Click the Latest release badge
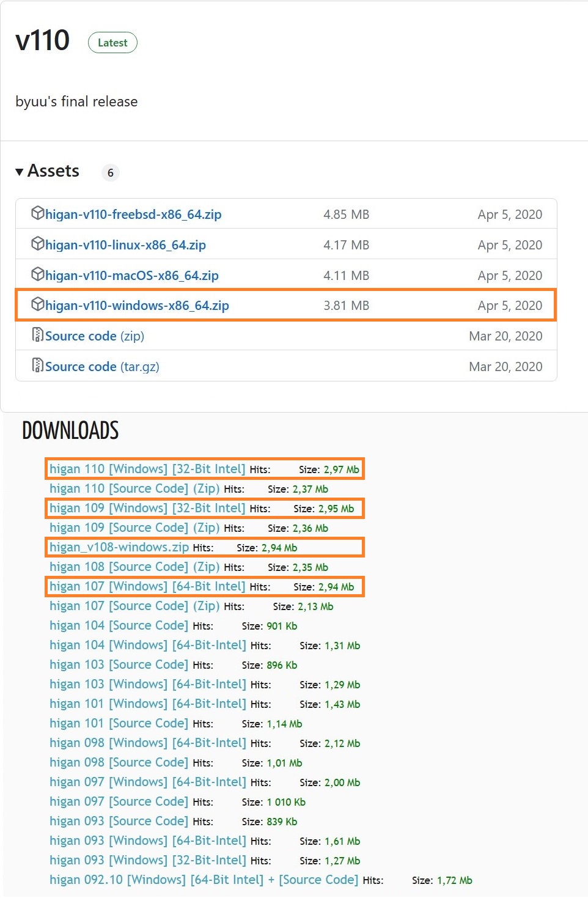588x898 pixels. (x=112, y=43)
